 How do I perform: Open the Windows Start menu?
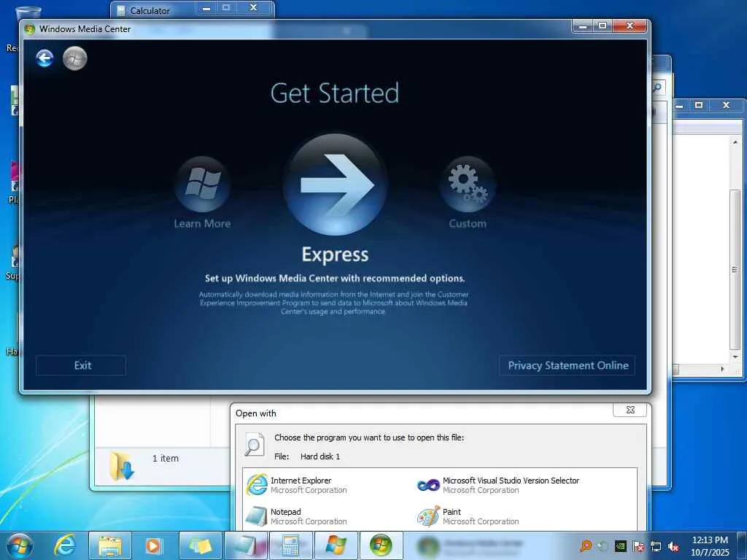point(20,545)
